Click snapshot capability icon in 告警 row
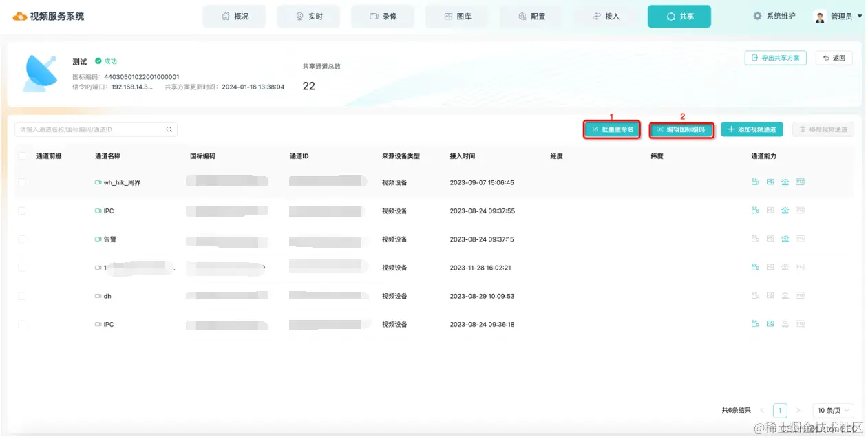 [x=770, y=239]
